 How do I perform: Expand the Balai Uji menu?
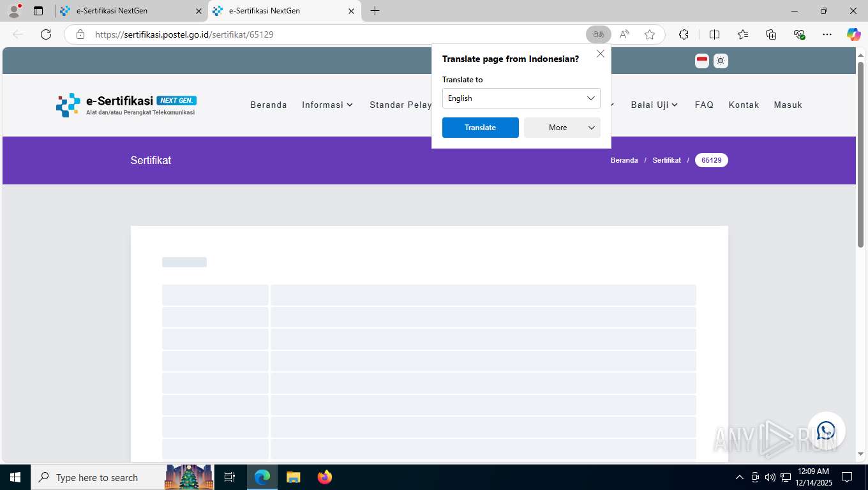tap(655, 105)
